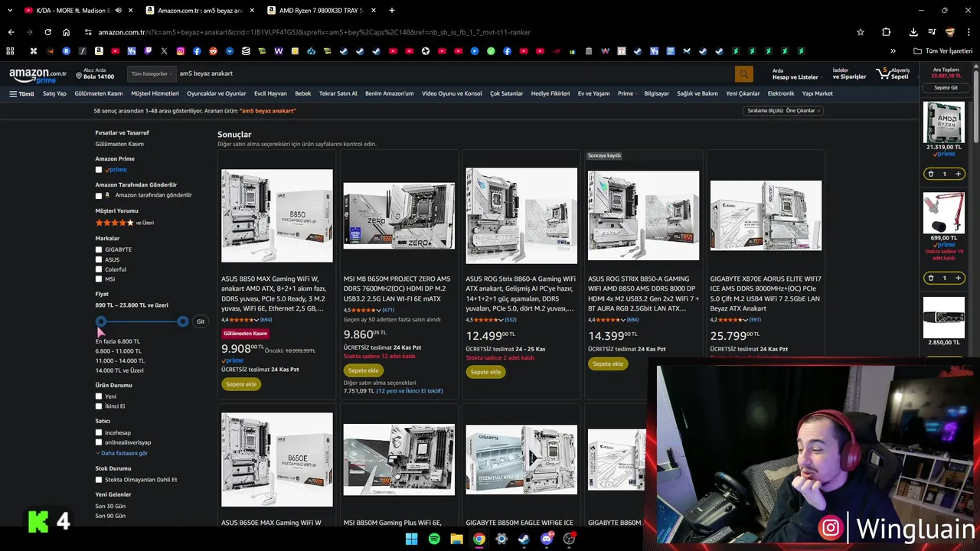The image size is (980, 551).
Task: Go back with the browser back arrow
Action: tap(11, 32)
